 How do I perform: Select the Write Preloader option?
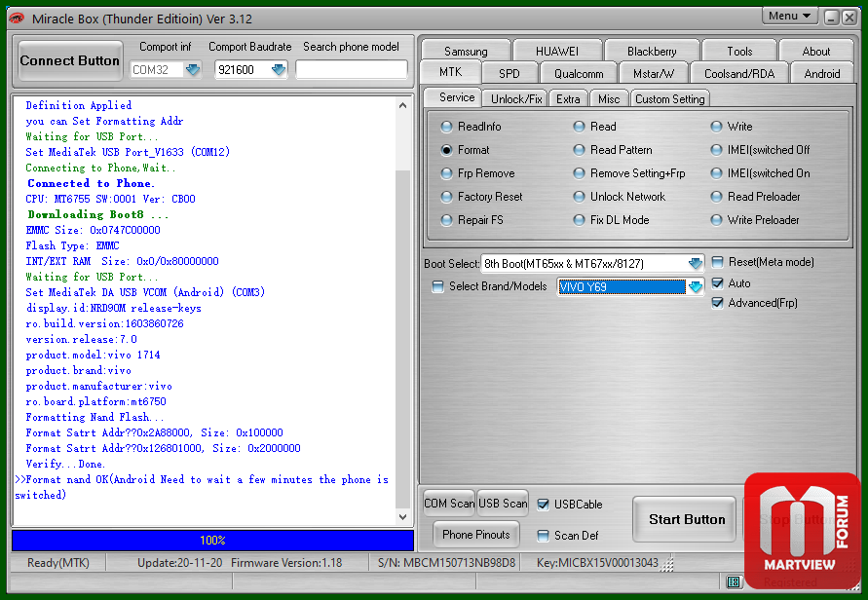pos(755,220)
